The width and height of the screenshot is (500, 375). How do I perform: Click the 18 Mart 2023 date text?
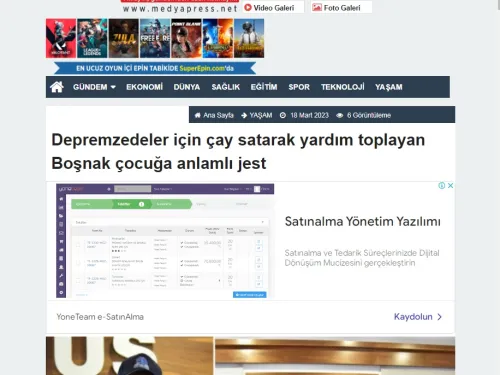pyautogui.click(x=309, y=115)
